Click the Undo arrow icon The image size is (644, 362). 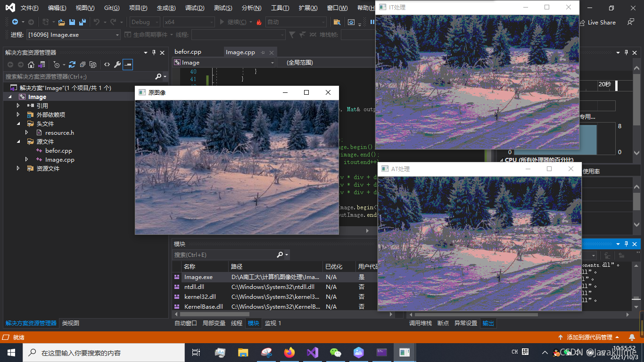(97, 22)
